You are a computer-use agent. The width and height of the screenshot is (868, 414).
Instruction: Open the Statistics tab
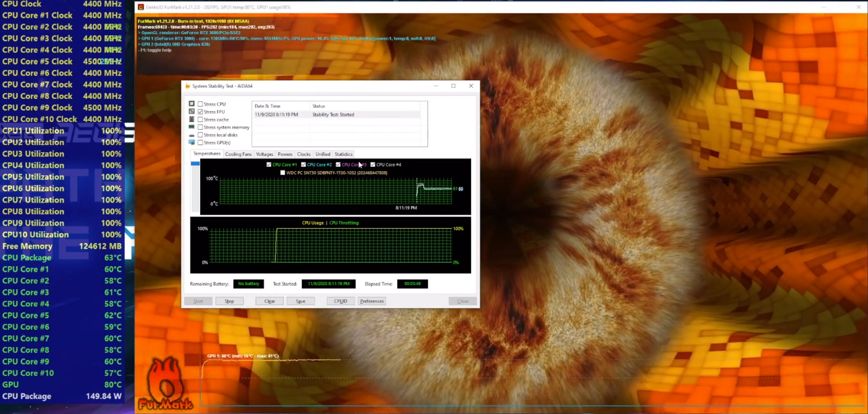click(343, 154)
